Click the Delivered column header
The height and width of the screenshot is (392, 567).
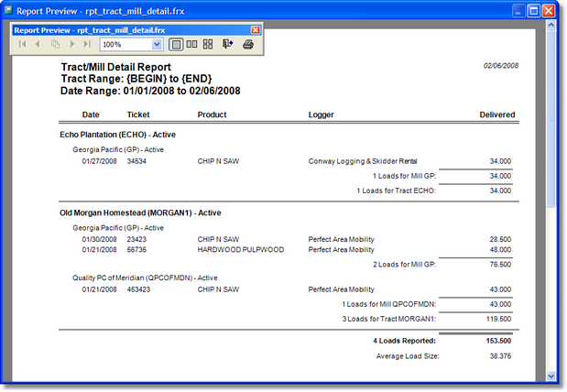(x=497, y=114)
